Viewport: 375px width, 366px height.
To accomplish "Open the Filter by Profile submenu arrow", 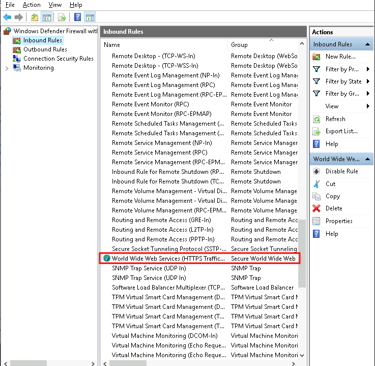I will pos(368,69).
